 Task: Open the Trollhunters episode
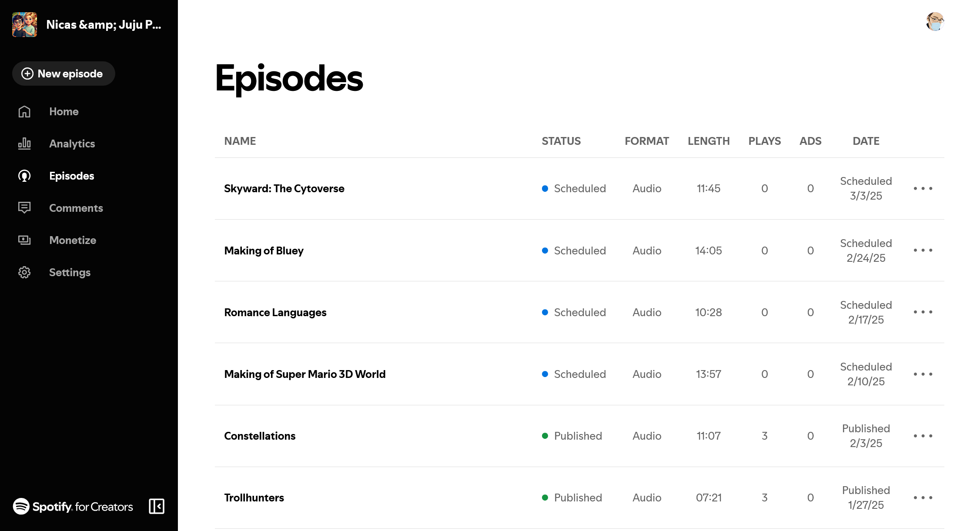254,498
